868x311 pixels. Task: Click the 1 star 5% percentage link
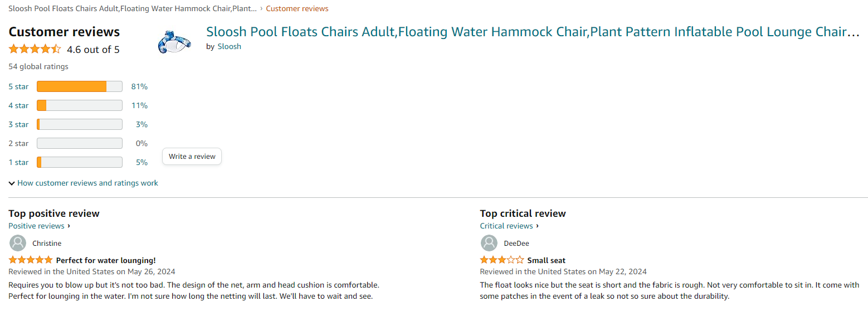coord(142,162)
